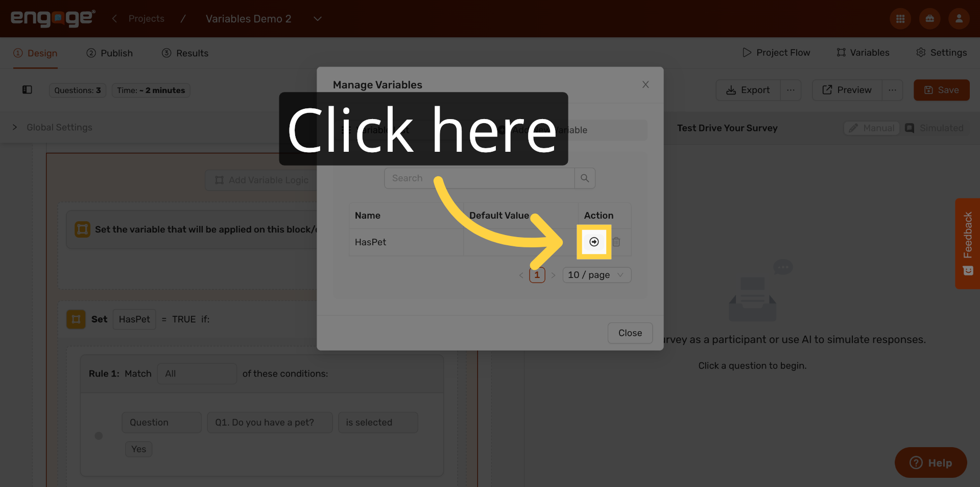Open the user profile icon

[x=959, y=19]
